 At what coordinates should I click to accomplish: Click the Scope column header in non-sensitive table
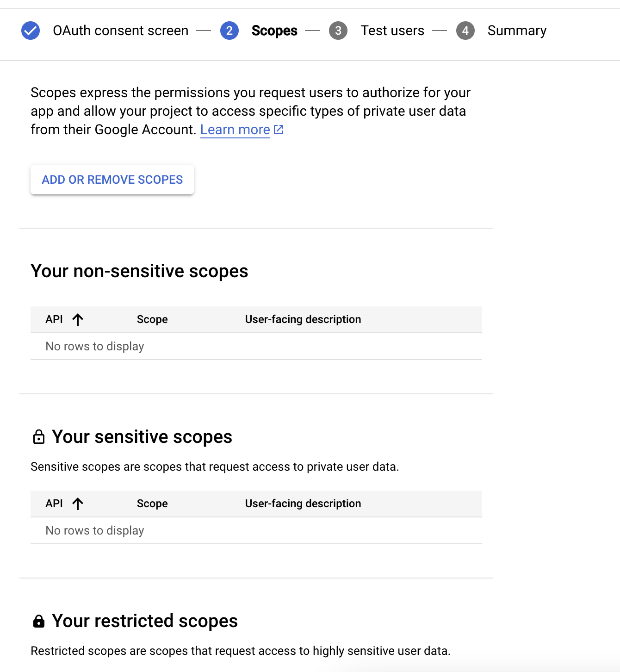pyautogui.click(x=152, y=319)
